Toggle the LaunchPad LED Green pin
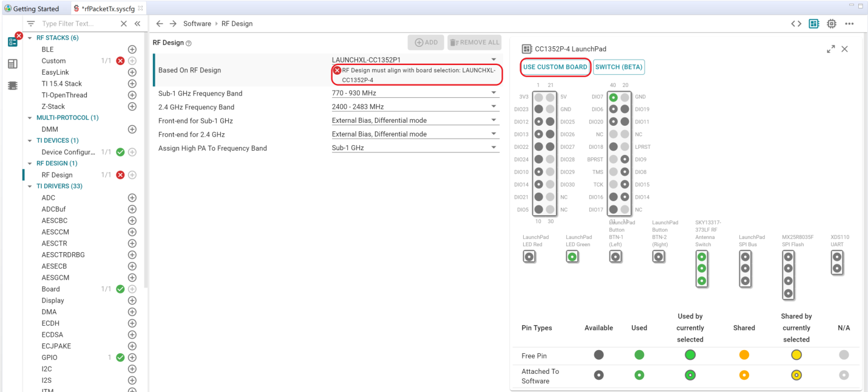 (x=572, y=257)
